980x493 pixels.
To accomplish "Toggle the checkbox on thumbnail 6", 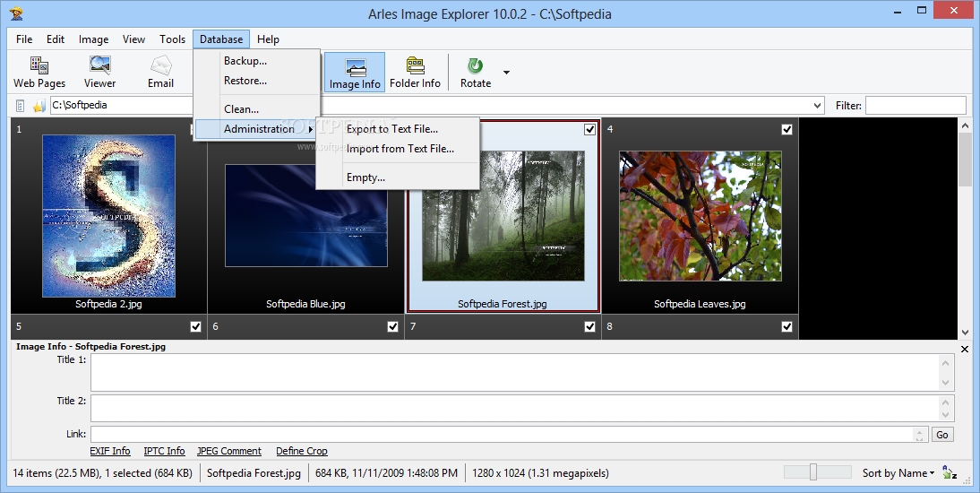I will tap(392, 326).
